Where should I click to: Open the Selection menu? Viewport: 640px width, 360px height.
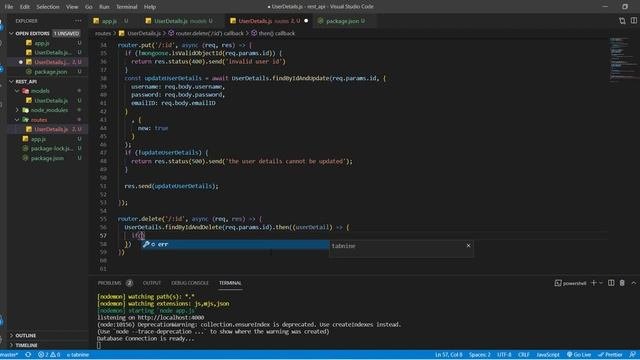click(x=48, y=7)
